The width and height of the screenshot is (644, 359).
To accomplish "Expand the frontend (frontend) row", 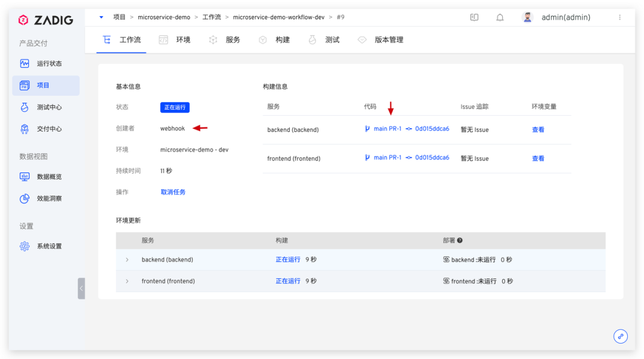I will pyautogui.click(x=128, y=281).
